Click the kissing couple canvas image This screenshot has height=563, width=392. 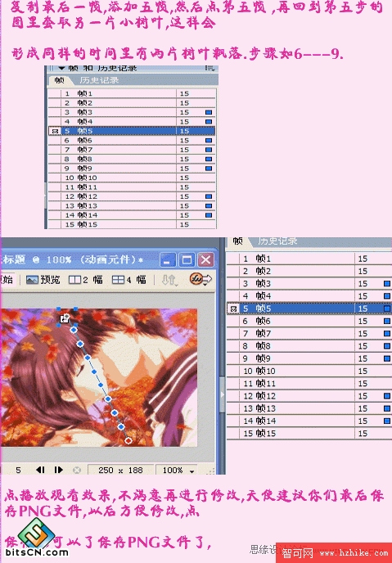99,377
